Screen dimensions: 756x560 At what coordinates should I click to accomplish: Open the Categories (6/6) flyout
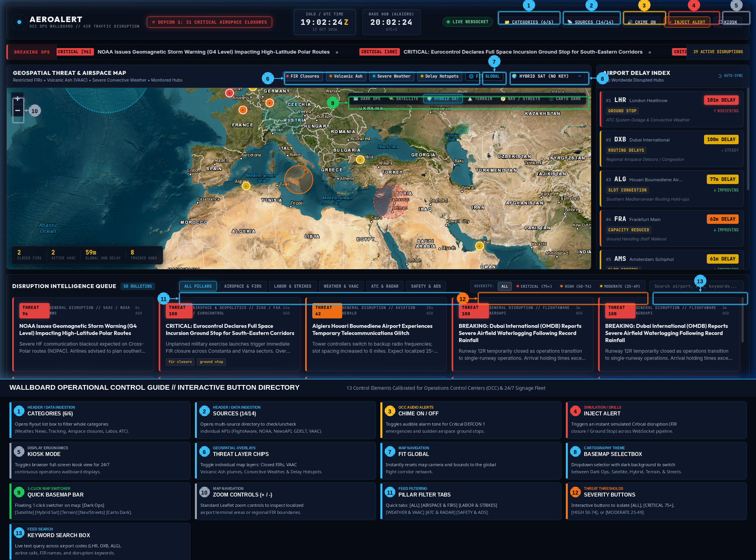coord(529,22)
